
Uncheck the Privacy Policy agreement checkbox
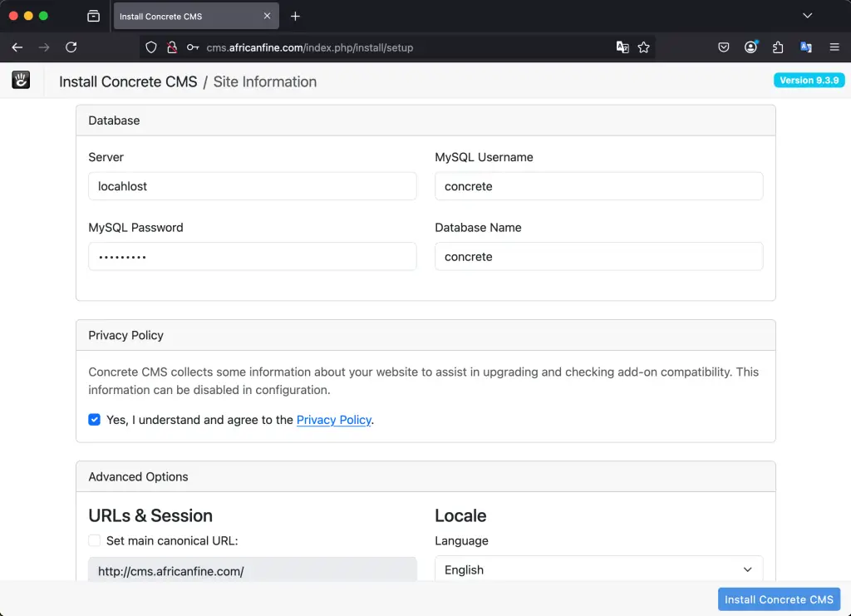tap(94, 420)
